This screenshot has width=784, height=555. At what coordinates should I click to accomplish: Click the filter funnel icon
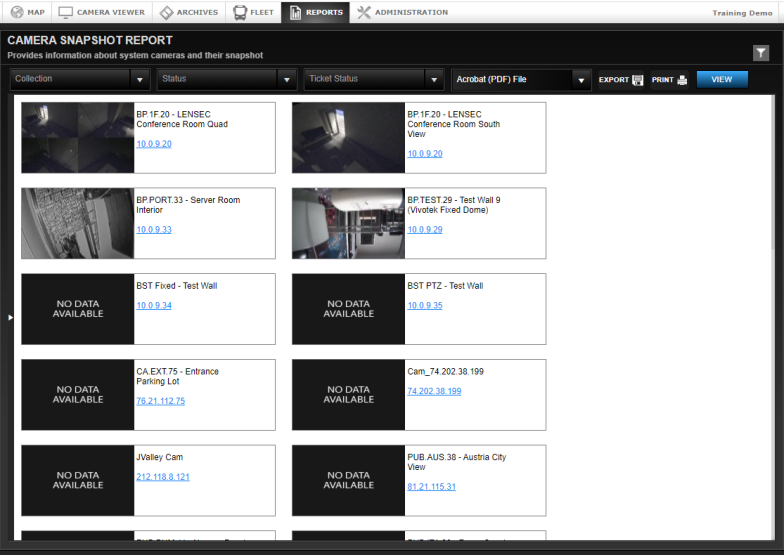coord(760,53)
